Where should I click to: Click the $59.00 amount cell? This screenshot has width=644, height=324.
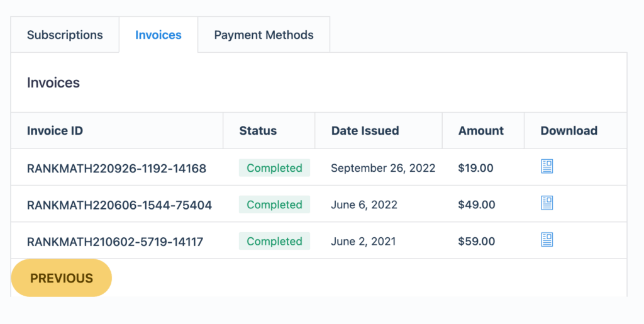pyautogui.click(x=477, y=241)
